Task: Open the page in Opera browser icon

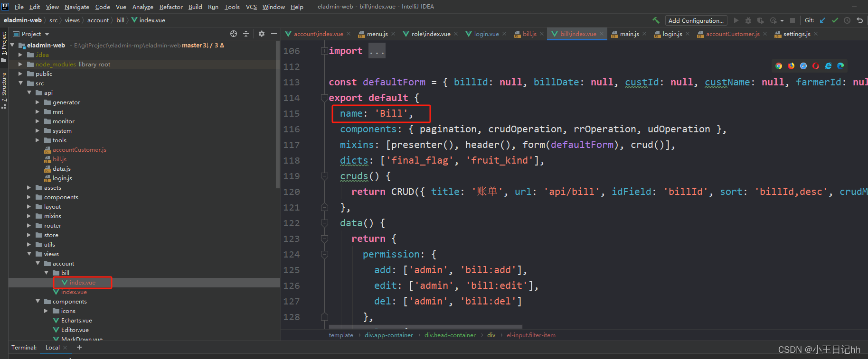Action: pyautogui.click(x=816, y=66)
